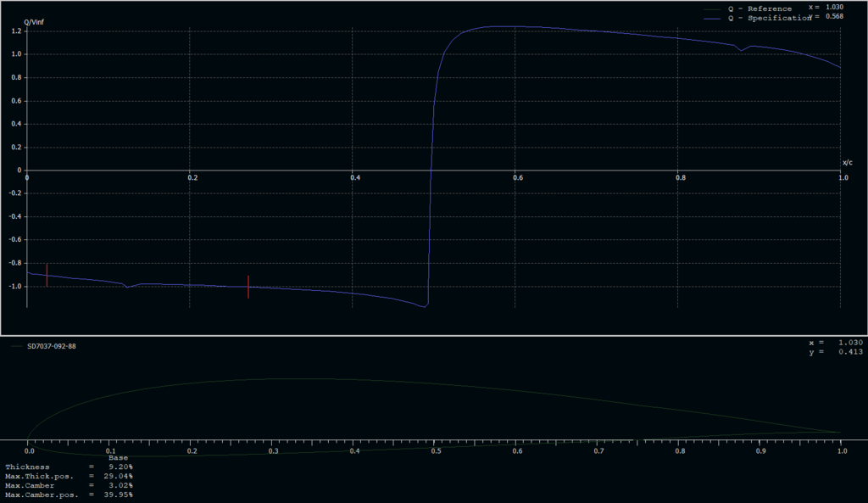This screenshot has width=868, height=503.
Task: Click the airfoil leading edge at 0.0
Action: tap(28, 439)
